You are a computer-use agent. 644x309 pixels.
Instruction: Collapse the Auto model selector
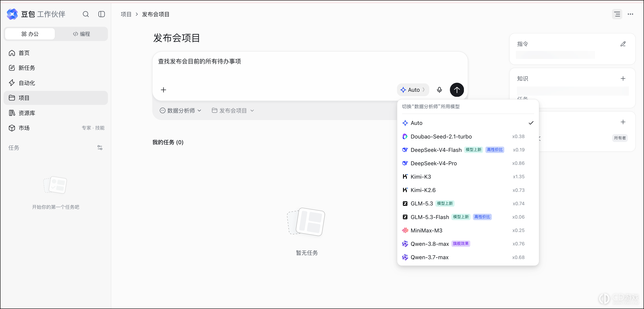click(413, 90)
